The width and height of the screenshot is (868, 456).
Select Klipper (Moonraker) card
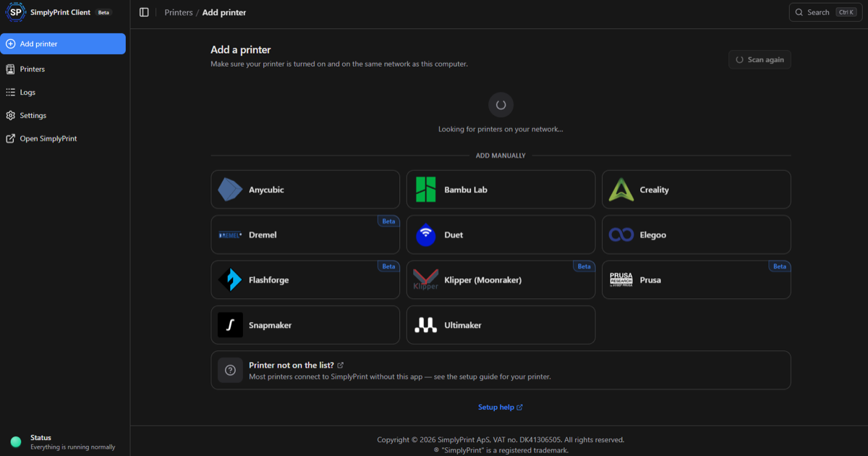tap(501, 279)
